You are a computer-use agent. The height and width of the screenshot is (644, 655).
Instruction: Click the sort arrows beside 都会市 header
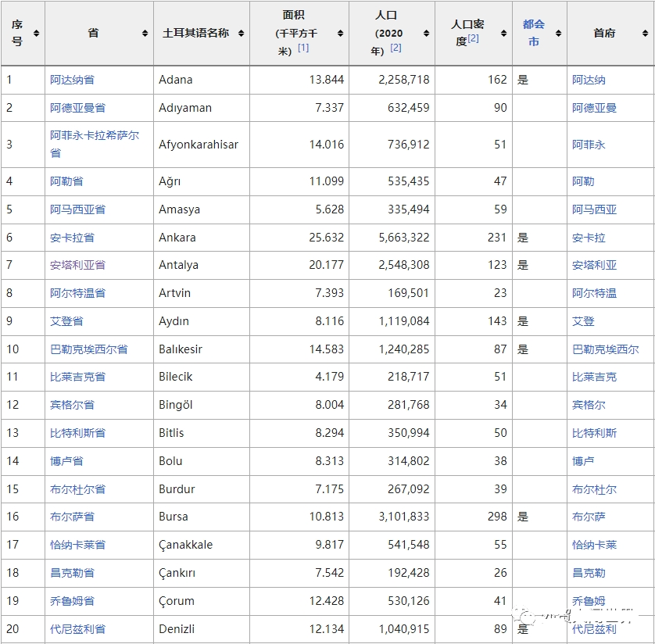[558, 34]
